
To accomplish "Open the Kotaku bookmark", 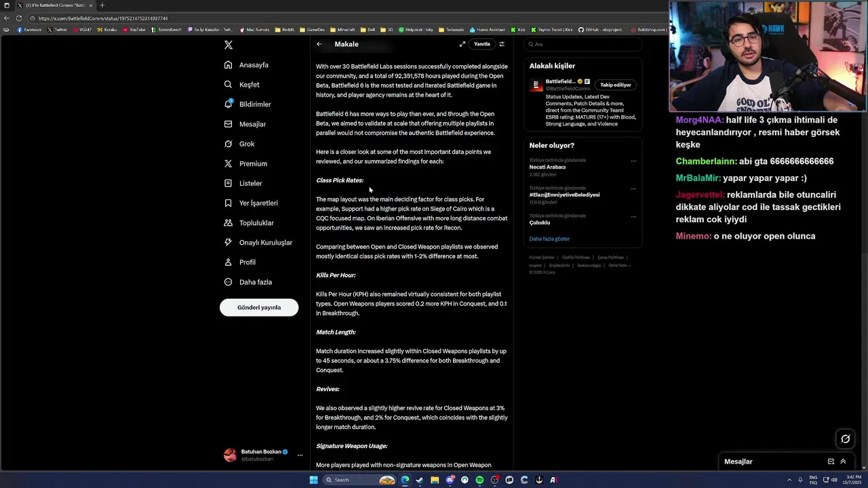I will tap(107, 30).
